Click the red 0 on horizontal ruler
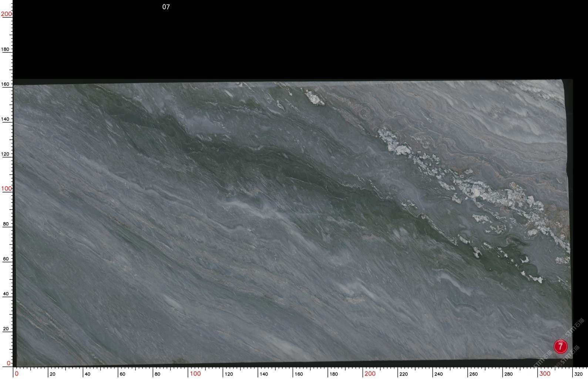Image resolution: width=588 pixels, height=380 pixels. click(17, 374)
